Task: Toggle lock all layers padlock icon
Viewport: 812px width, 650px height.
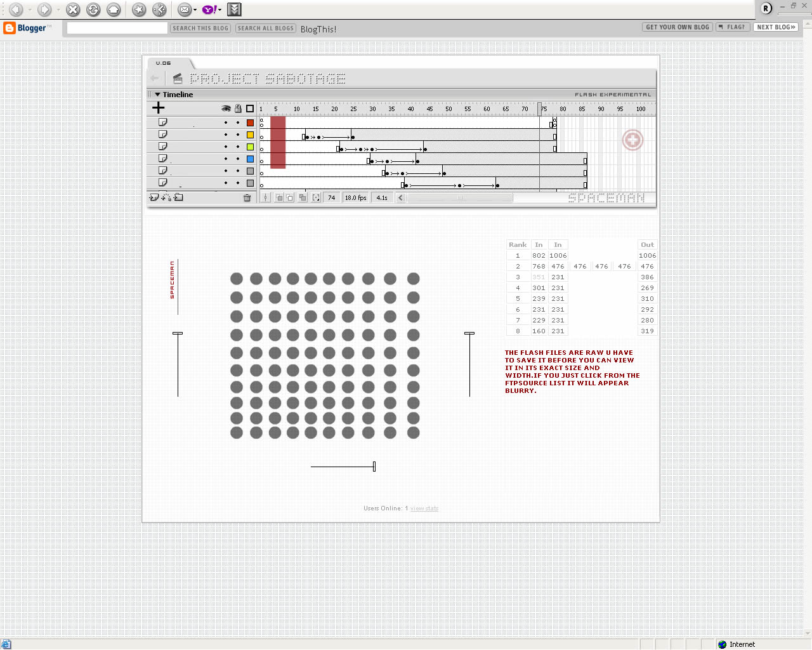Action: (x=238, y=109)
